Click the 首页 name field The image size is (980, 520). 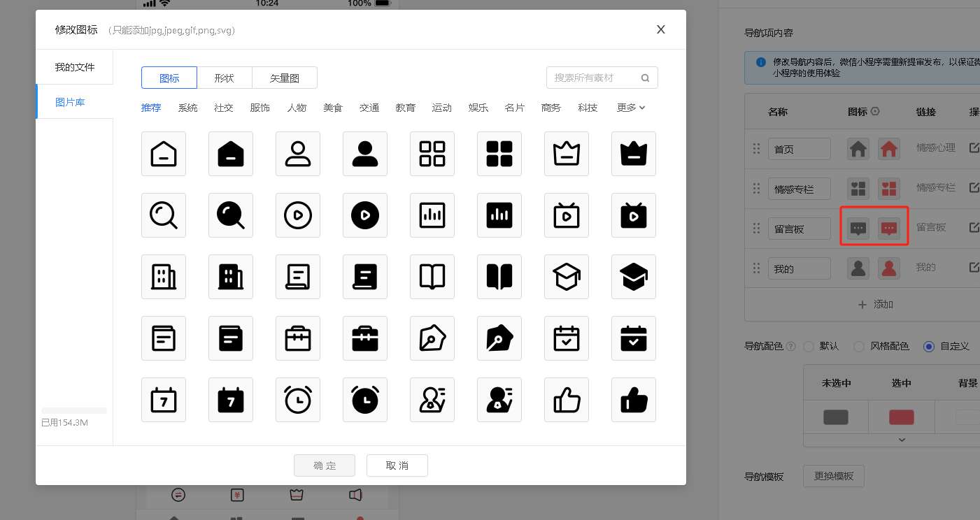coord(800,149)
